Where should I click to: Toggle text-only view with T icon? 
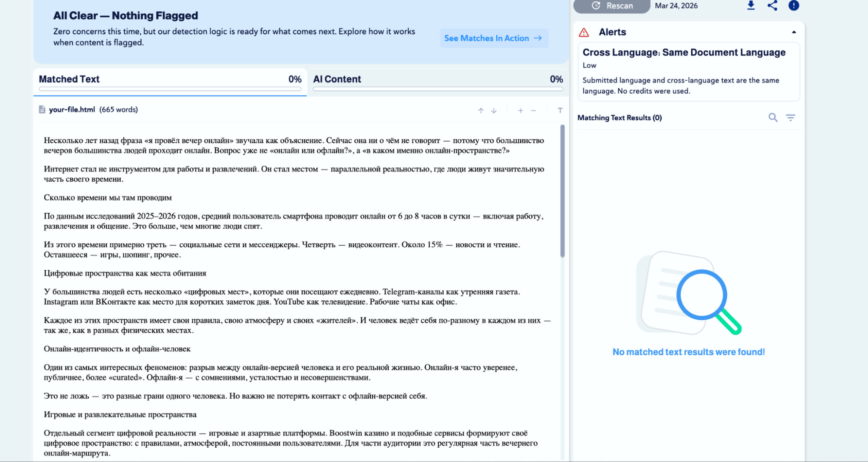[x=560, y=111]
